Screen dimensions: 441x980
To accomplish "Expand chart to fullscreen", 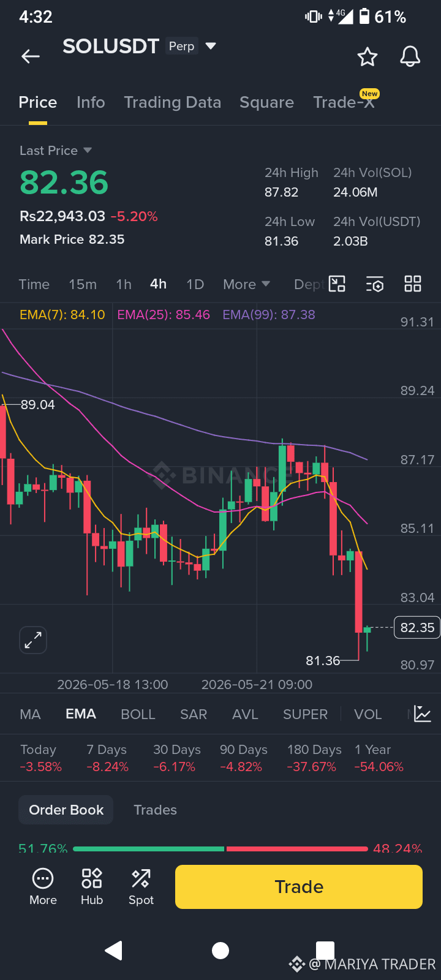I will tap(33, 640).
